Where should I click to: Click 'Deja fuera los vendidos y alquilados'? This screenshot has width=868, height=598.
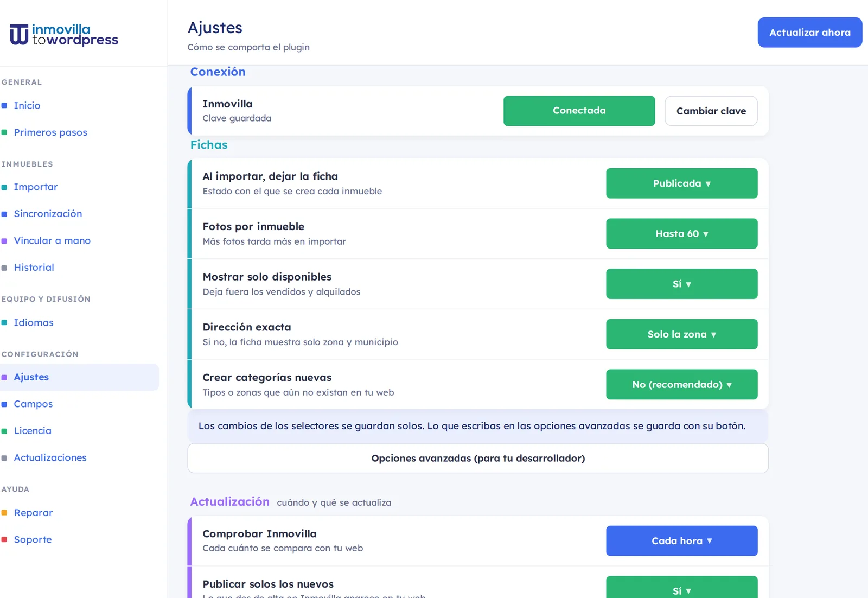click(x=282, y=292)
